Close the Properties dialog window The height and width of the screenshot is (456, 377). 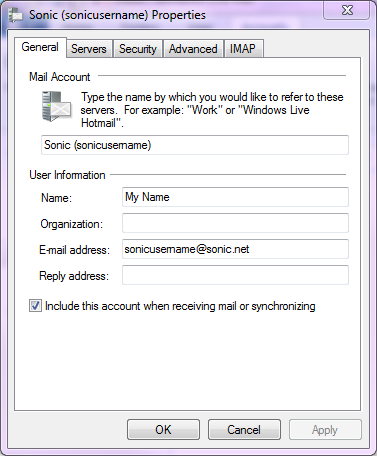click(x=347, y=10)
